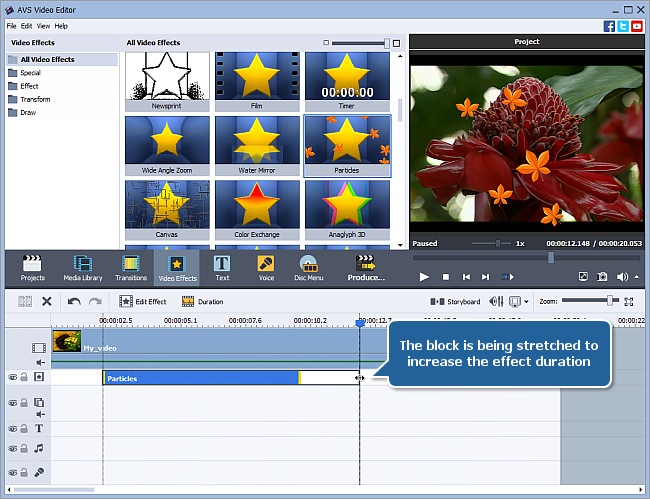The height and width of the screenshot is (499, 650).
Task: Open the Projects section
Action: pyautogui.click(x=32, y=268)
